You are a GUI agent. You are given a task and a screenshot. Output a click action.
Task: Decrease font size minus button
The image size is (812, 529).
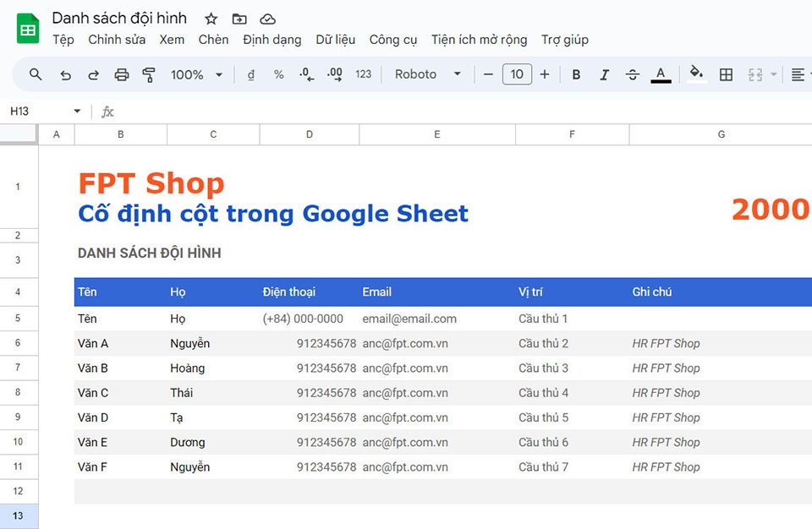pos(488,74)
